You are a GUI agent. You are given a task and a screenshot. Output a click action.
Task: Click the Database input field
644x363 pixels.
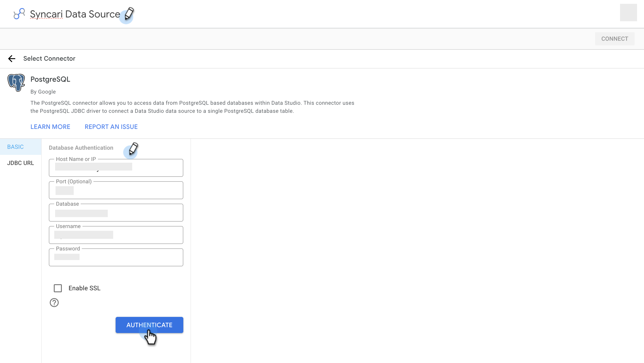(x=116, y=213)
